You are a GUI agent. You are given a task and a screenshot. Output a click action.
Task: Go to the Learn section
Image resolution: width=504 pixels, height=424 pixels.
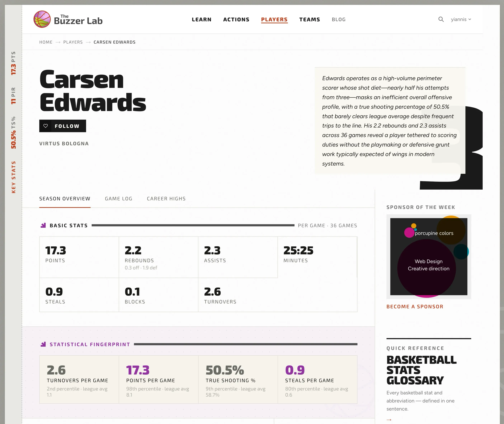[201, 20]
